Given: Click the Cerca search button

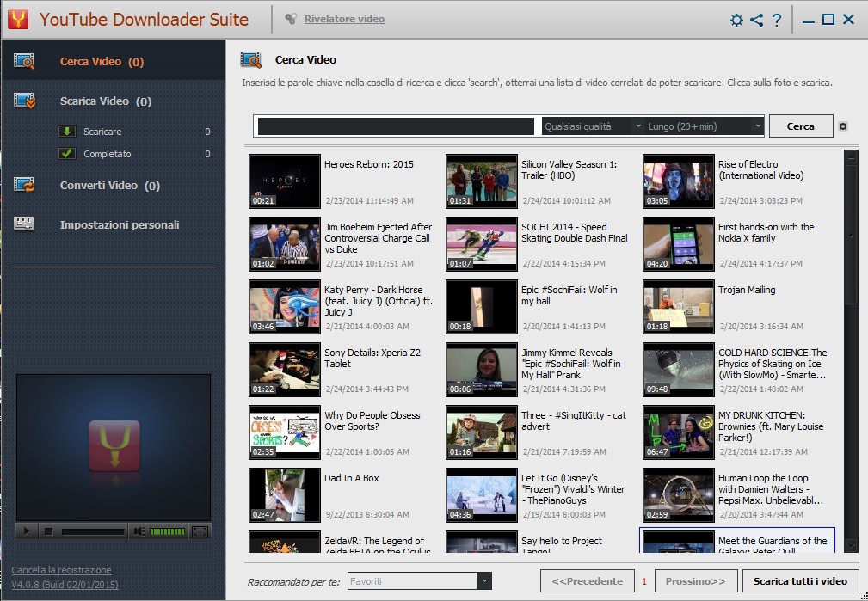Looking at the screenshot, I should [x=800, y=126].
